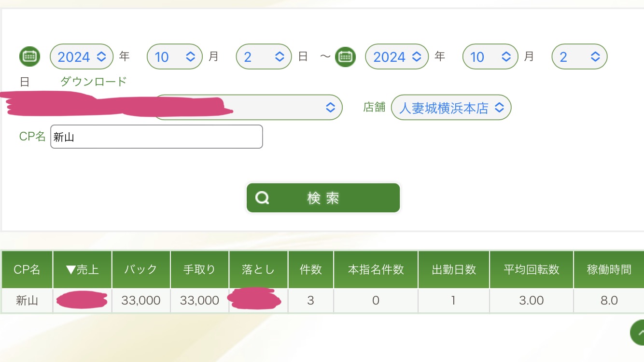Open the end year 2024 dropdown

tap(397, 57)
